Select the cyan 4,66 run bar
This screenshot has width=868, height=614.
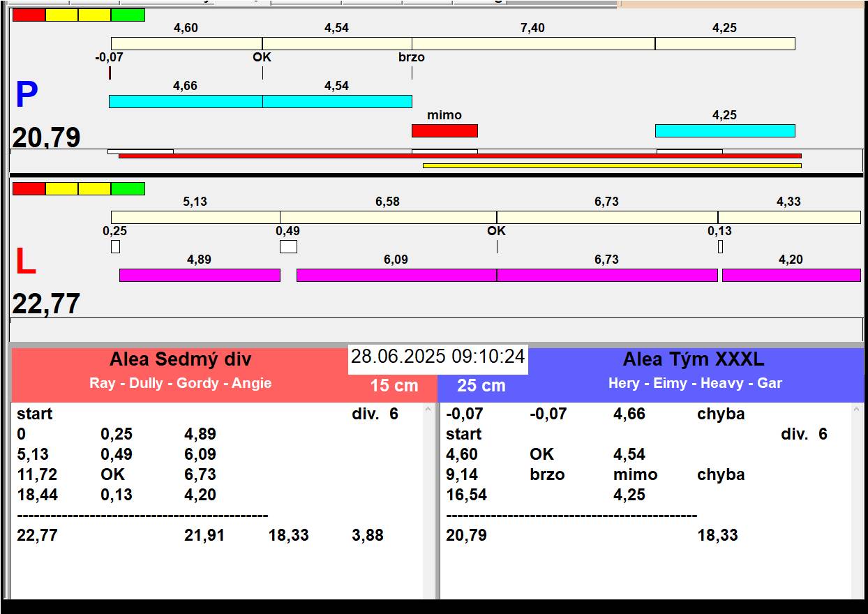[186, 101]
